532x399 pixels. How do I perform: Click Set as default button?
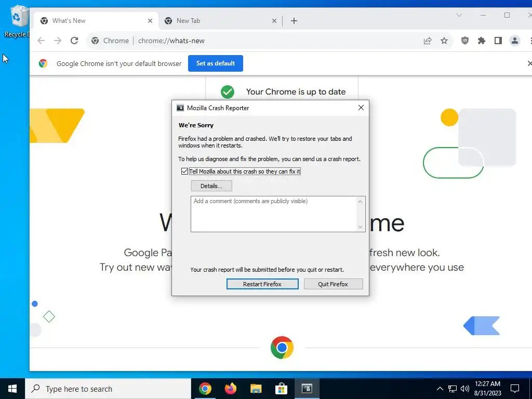pos(216,63)
